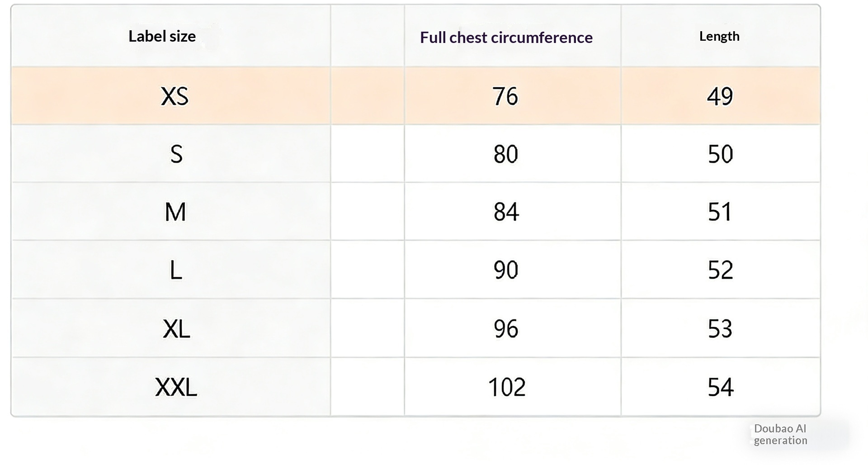Select length value 53 for size XL
This screenshot has height=465, width=868.
tap(720, 329)
